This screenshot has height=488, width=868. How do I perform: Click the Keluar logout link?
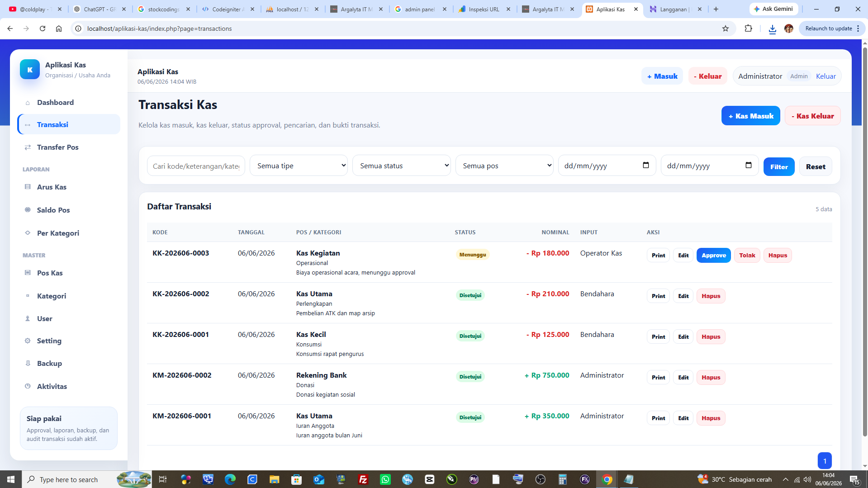click(x=825, y=76)
